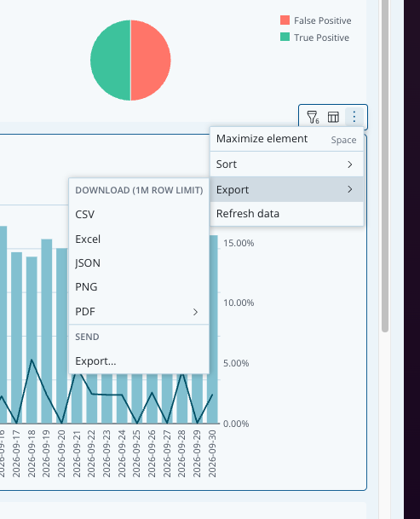Download chart data as Excel
The width and height of the screenshot is (420, 519).
139,239
